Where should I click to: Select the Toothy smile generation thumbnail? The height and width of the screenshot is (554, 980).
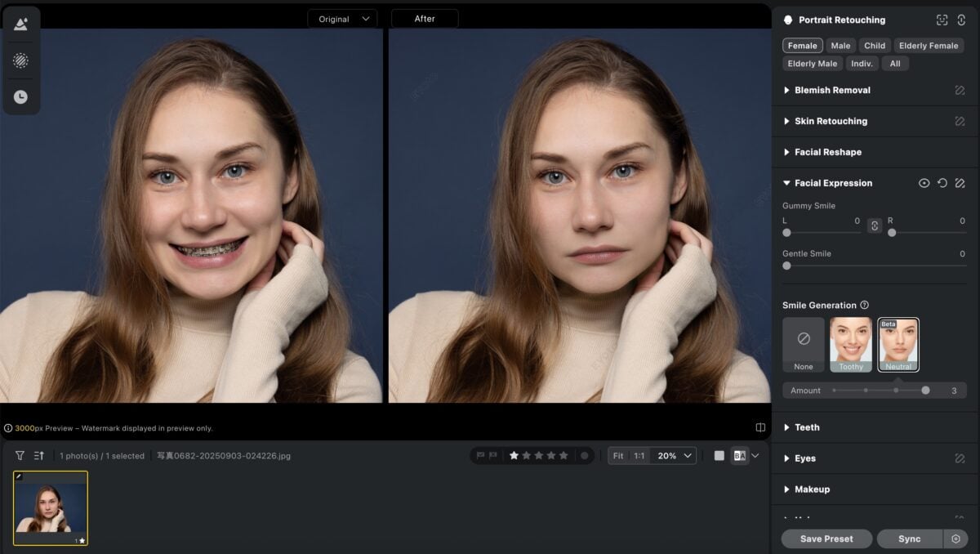[850, 342]
